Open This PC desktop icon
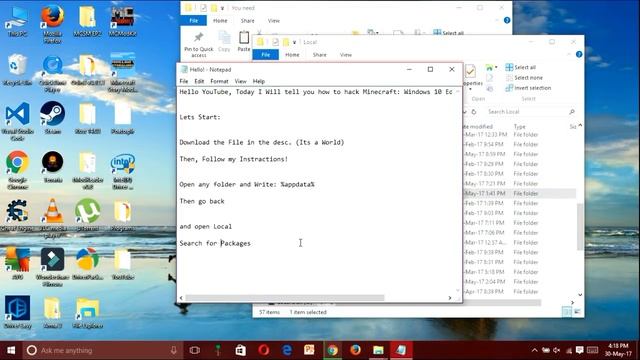 (x=17, y=21)
